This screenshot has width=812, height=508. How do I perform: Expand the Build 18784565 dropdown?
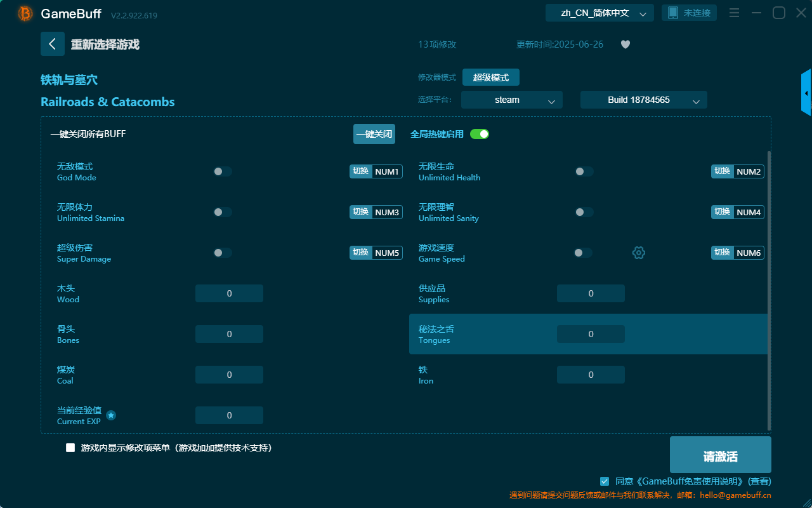point(643,100)
